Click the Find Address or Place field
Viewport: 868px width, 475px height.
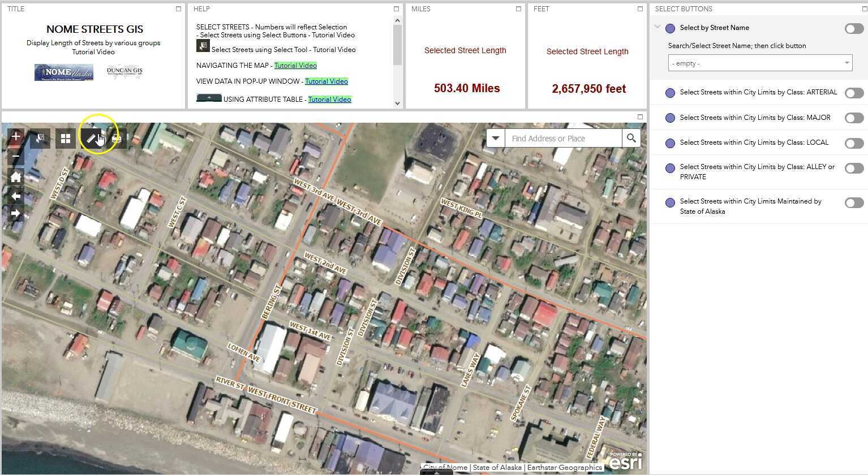(563, 139)
